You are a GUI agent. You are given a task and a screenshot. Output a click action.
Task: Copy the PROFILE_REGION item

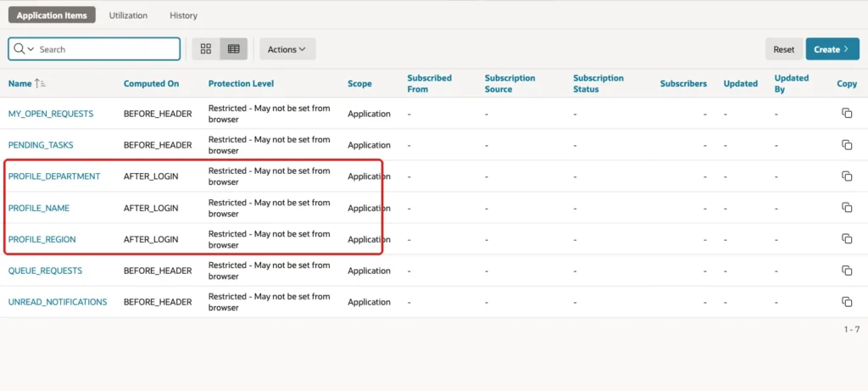[847, 238]
